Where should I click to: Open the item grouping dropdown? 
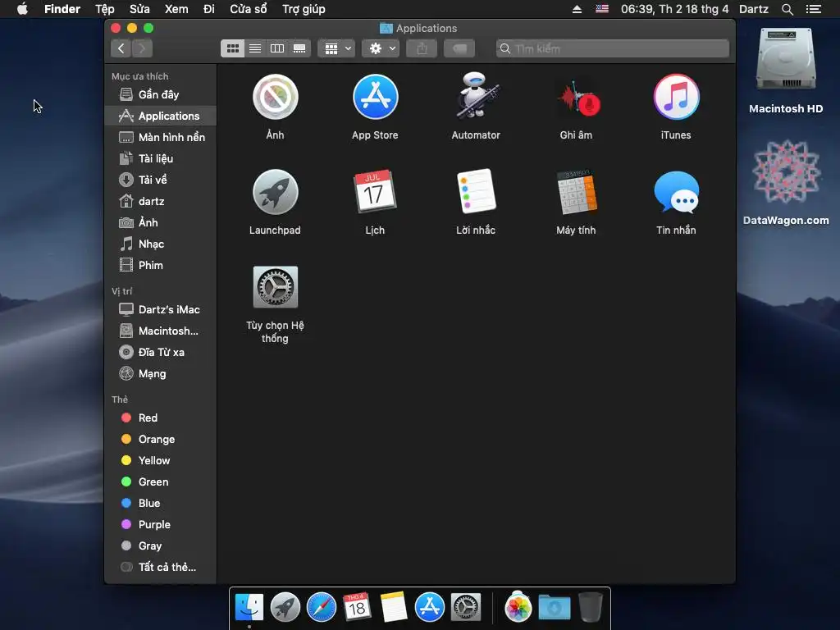click(336, 48)
